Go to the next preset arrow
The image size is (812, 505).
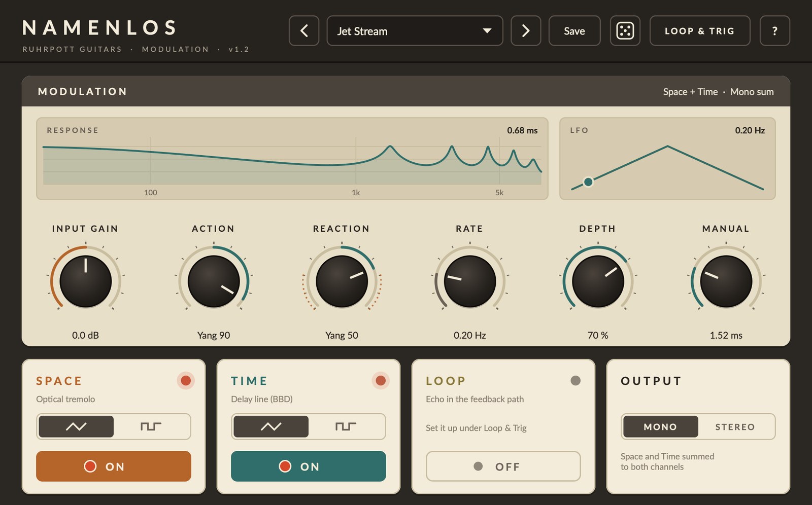(526, 31)
